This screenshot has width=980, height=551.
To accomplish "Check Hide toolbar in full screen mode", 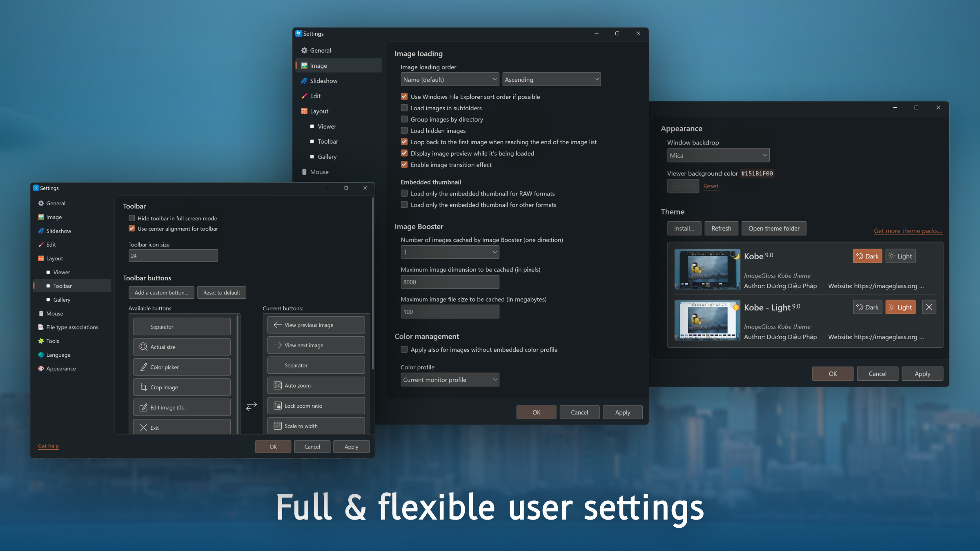I will [x=131, y=218].
